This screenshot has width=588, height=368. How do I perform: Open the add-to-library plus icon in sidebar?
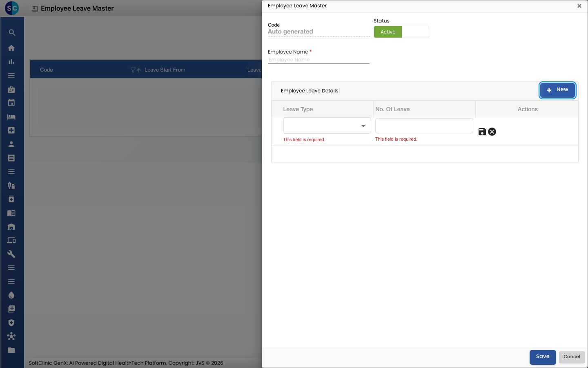click(x=11, y=309)
